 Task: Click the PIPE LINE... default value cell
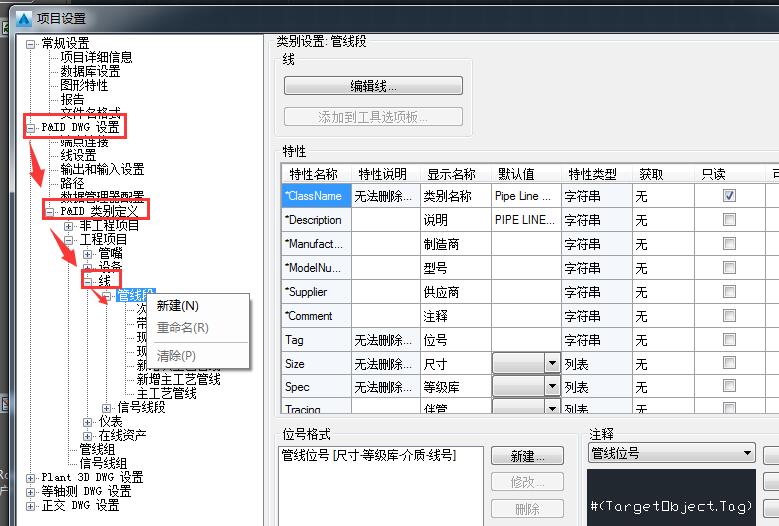coord(527,220)
